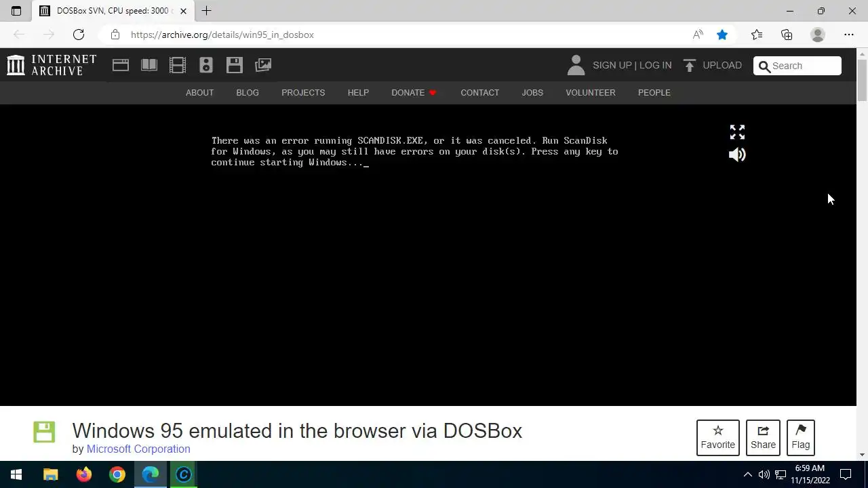868x488 pixels.
Task: Open the CONTACT menu item
Action: pyautogui.click(x=479, y=92)
